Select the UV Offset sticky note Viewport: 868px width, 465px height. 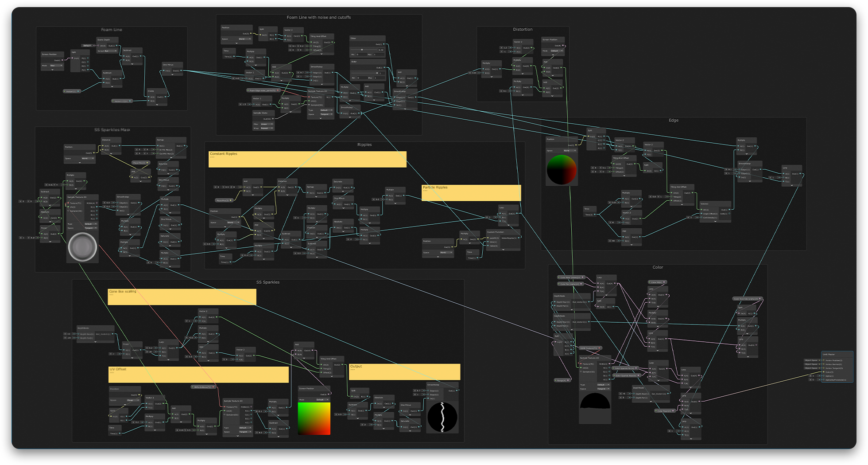click(x=198, y=375)
